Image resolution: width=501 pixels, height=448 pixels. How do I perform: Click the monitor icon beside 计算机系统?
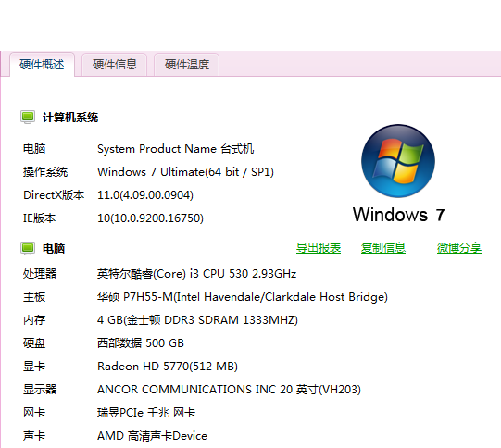click(28, 117)
